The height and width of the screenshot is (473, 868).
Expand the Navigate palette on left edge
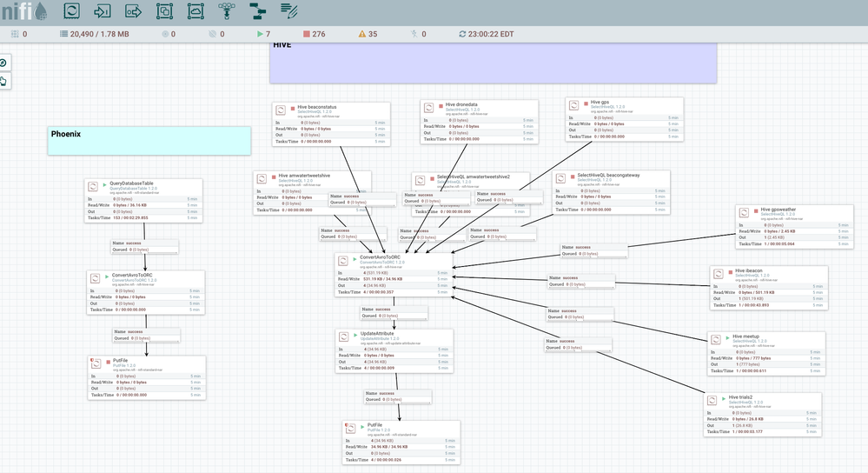click(3, 63)
